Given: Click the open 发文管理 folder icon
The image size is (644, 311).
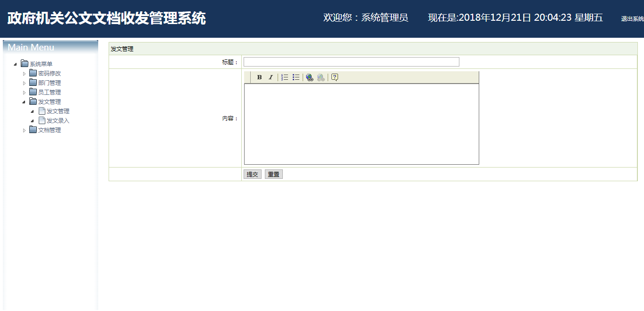Looking at the screenshot, I should [x=33, y=101].
